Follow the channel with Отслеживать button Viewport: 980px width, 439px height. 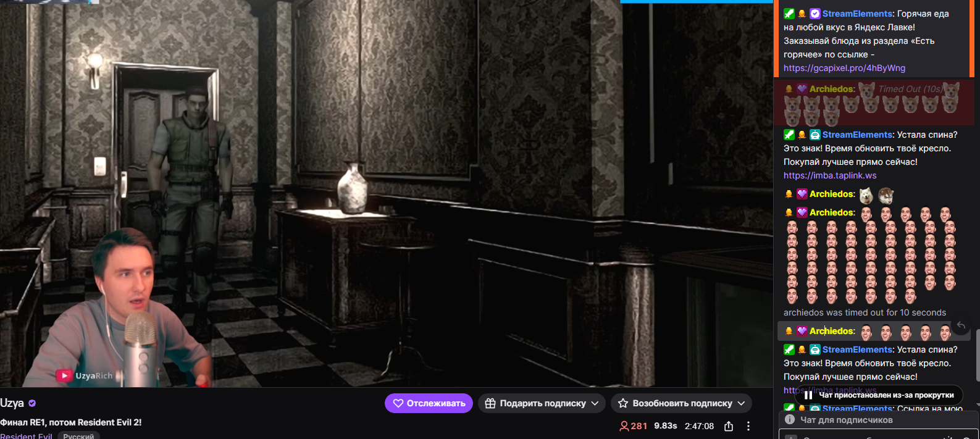pos(429,403)
